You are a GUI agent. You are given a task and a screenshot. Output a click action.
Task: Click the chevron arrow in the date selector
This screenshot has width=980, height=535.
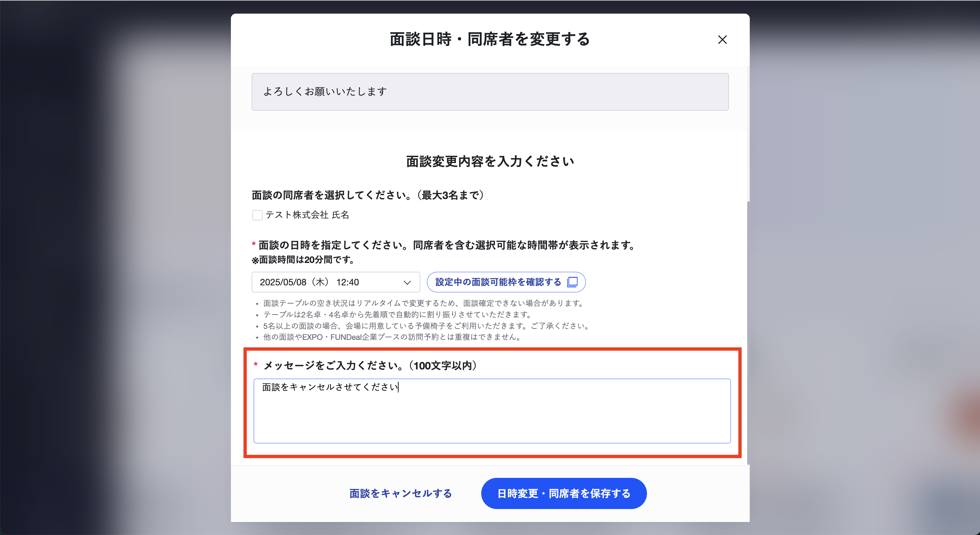(x=407, y=282)
